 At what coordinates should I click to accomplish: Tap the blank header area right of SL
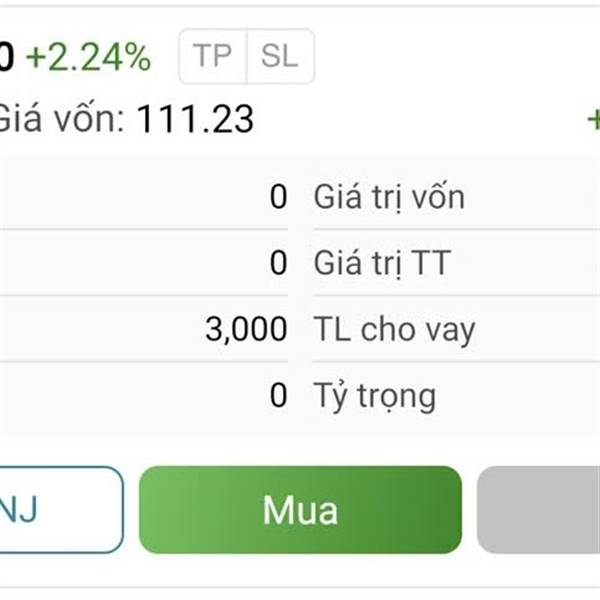click(x=450, y=56)
